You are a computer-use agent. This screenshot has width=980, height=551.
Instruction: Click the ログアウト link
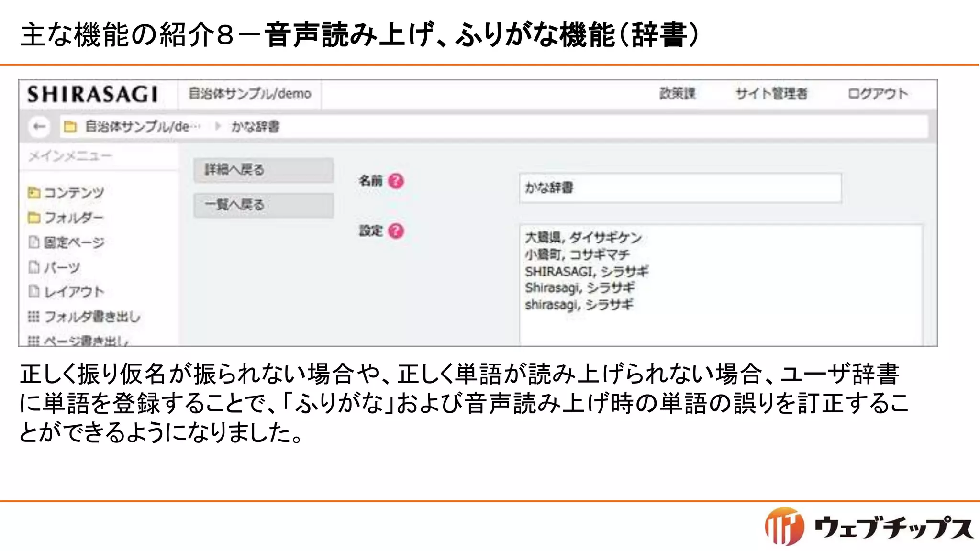point(878,94)
